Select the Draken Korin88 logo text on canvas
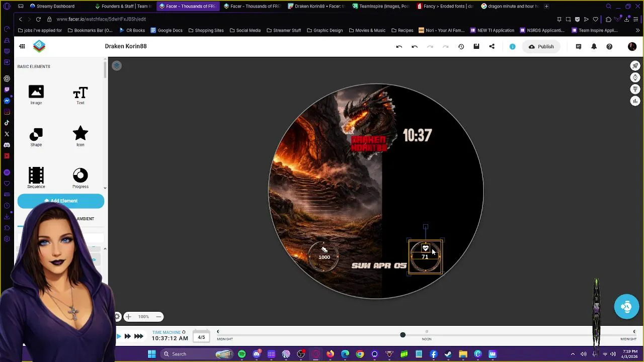The image size is (644, 362). [x=369, y=143]
